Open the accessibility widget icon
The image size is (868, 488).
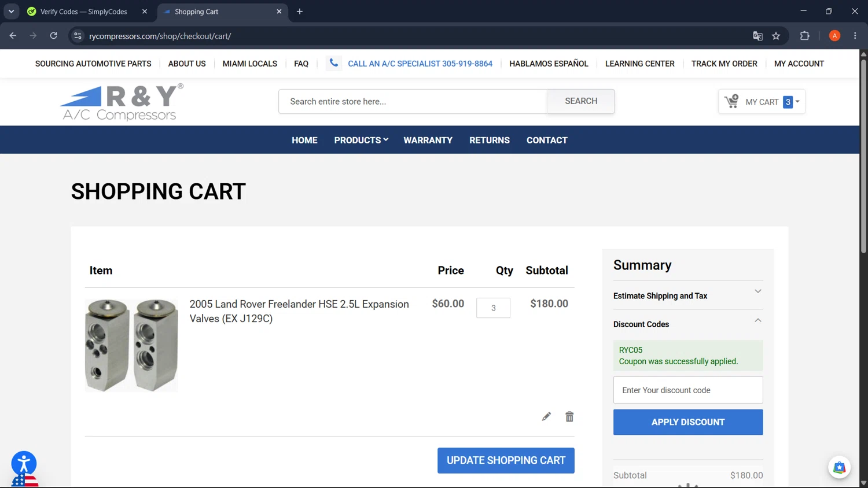[24, 464]
